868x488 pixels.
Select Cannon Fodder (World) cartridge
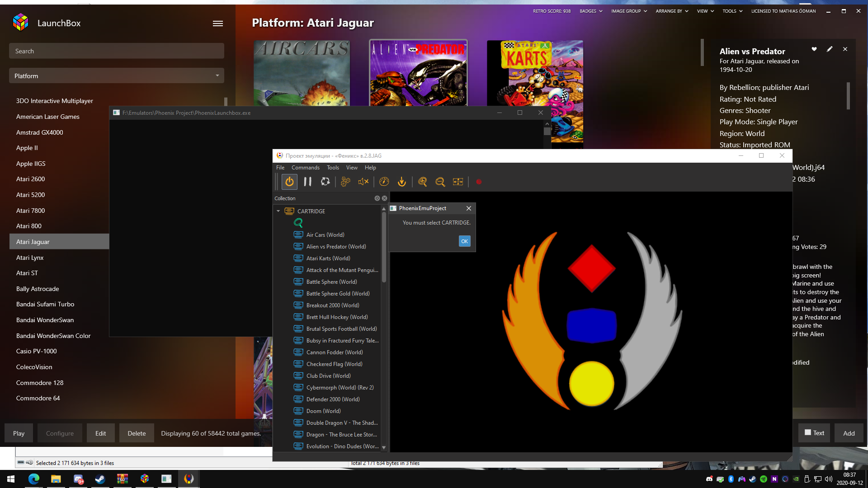[x=335, y=352]
